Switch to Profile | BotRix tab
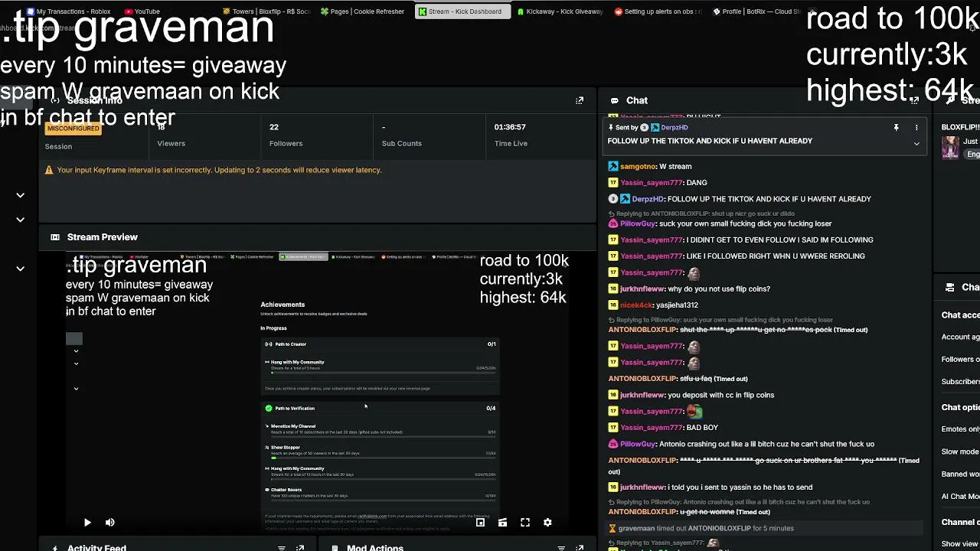The image size is (980, 551). [x=756, y=11]
